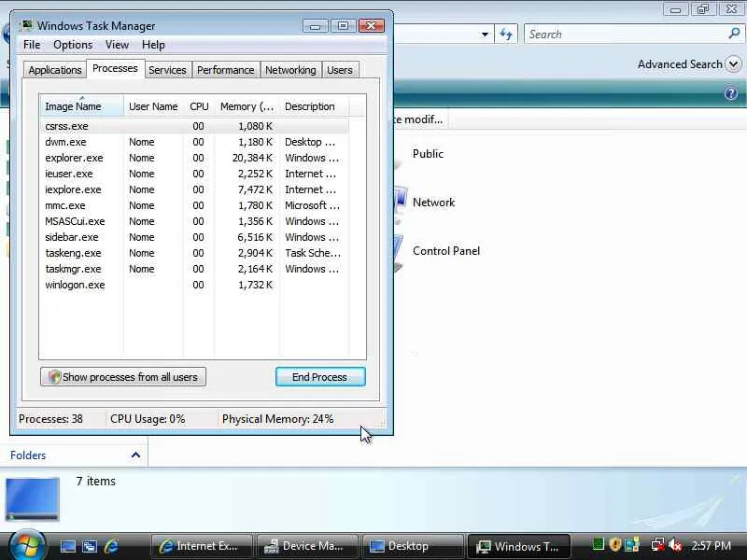Select the explorer.exe process row
The height and width of the screenshot is (560, 747).
coord(194,158)
